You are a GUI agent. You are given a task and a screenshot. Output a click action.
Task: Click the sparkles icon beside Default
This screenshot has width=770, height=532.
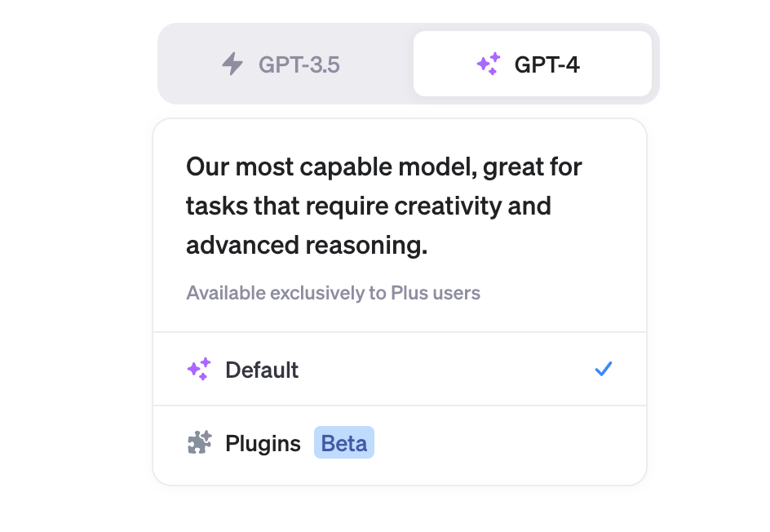point(199,369)
